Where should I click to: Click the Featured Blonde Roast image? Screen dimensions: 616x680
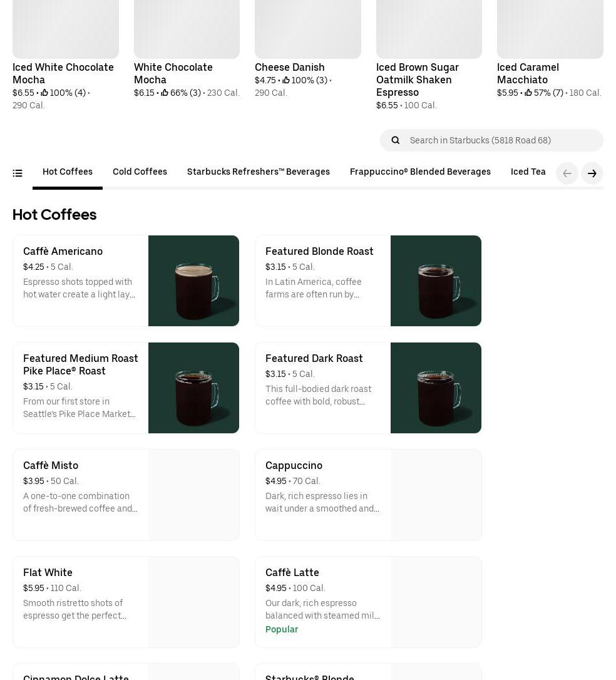click(436, 281)
